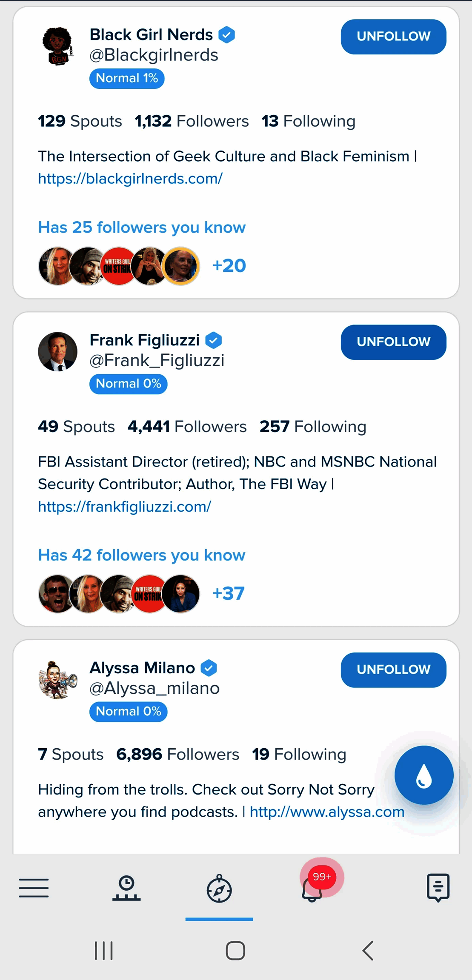This screenshot has height=980, width=472.
Task: Open the www.alyssa.com link
Action: click(x=327, y=812)
